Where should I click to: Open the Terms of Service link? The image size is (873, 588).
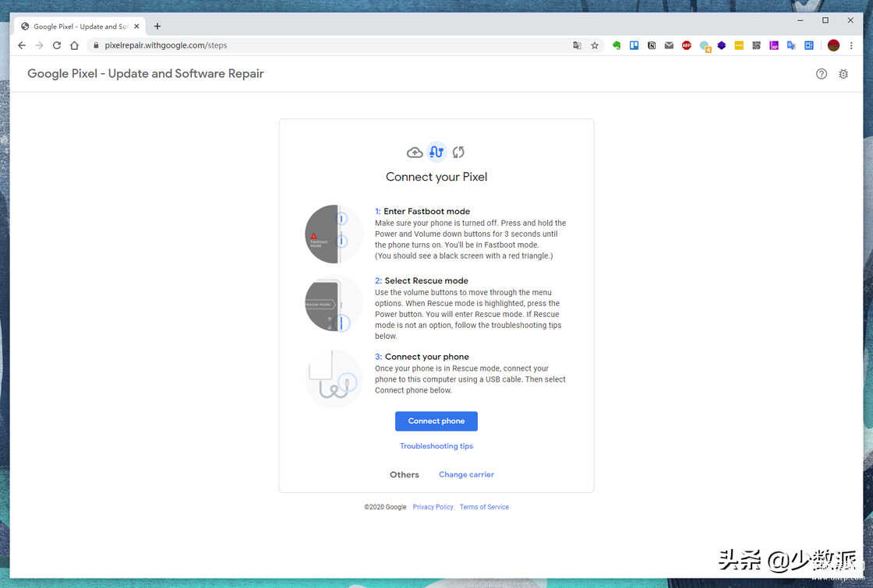coord(484,507)
